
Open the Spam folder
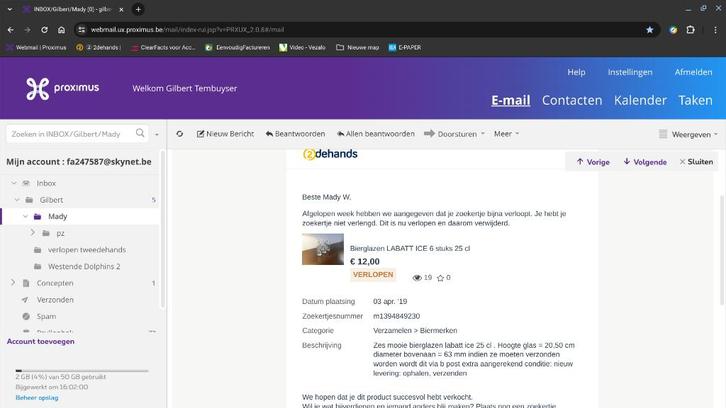[x=46, y=316]
